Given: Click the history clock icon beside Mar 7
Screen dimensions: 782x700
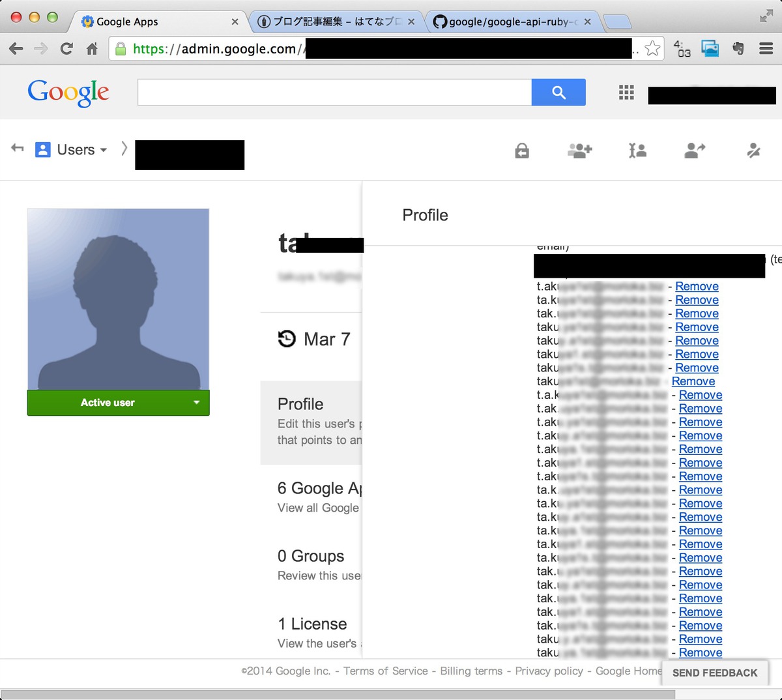Looking at the screenshot, I should tap(287, 339).
